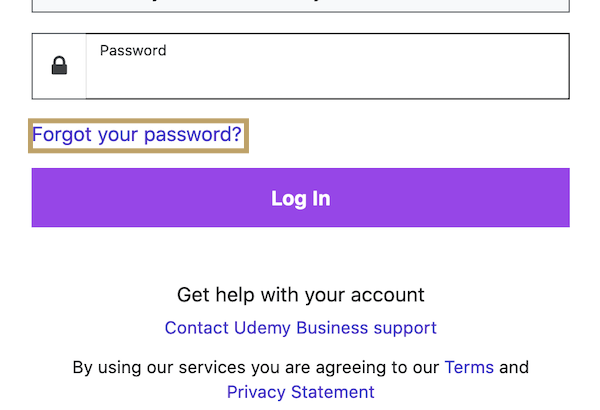Click the lock icon beside Password
The width and height of the screenshot is (600, 410).
(59, 67)
